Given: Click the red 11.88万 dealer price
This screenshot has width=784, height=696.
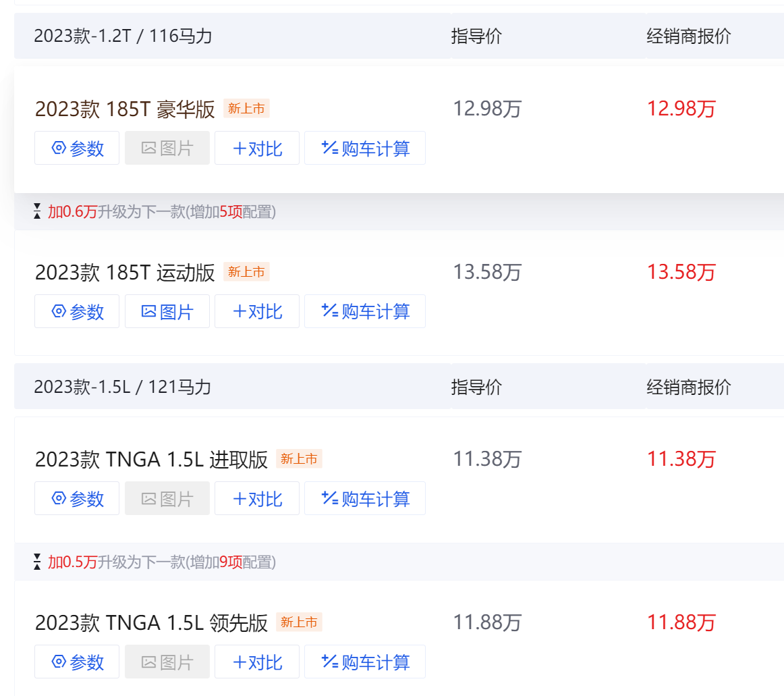Looking at the screenshot, I should [x=681, y=622].
